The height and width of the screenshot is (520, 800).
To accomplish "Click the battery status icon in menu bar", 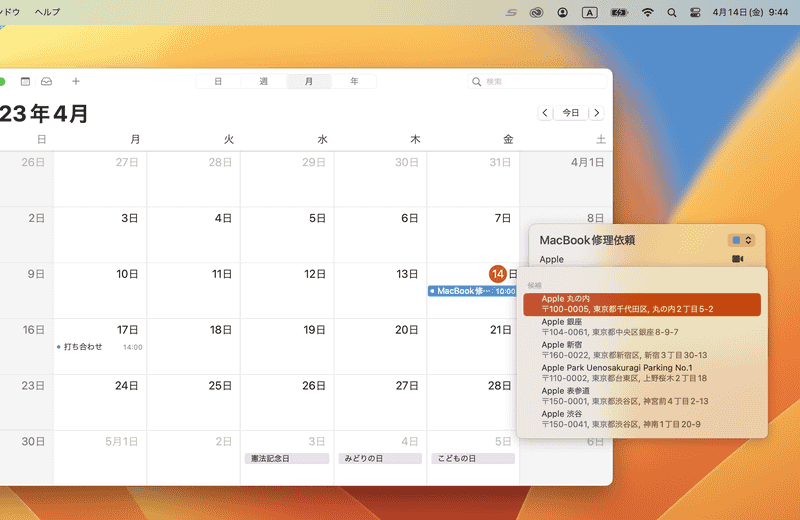I will (619, 13).
